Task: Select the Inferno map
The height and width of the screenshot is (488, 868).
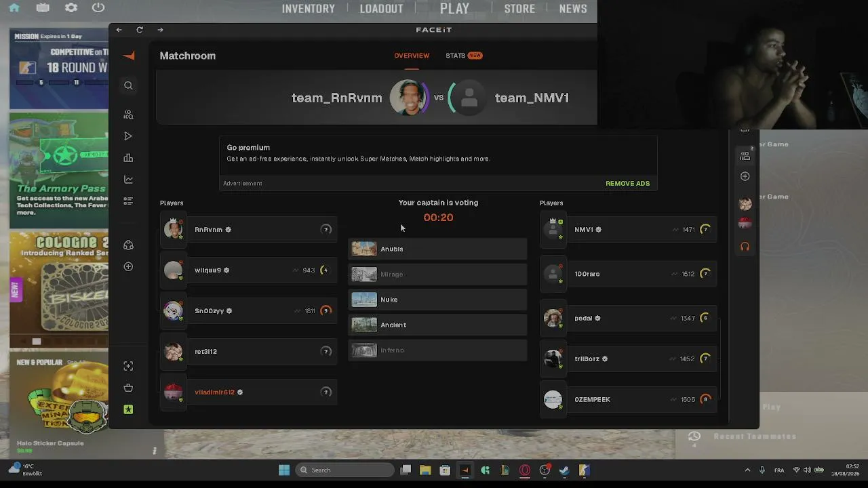Action: point(437,350)
